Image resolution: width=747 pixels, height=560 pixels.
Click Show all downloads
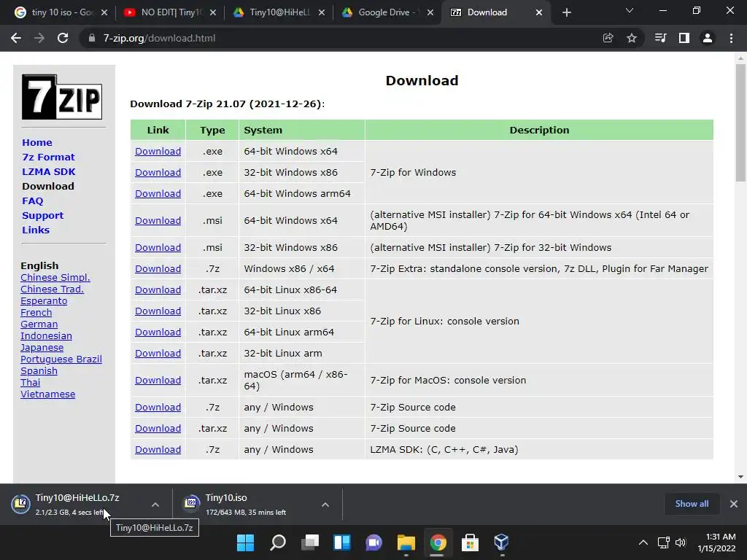click(692, 503)
